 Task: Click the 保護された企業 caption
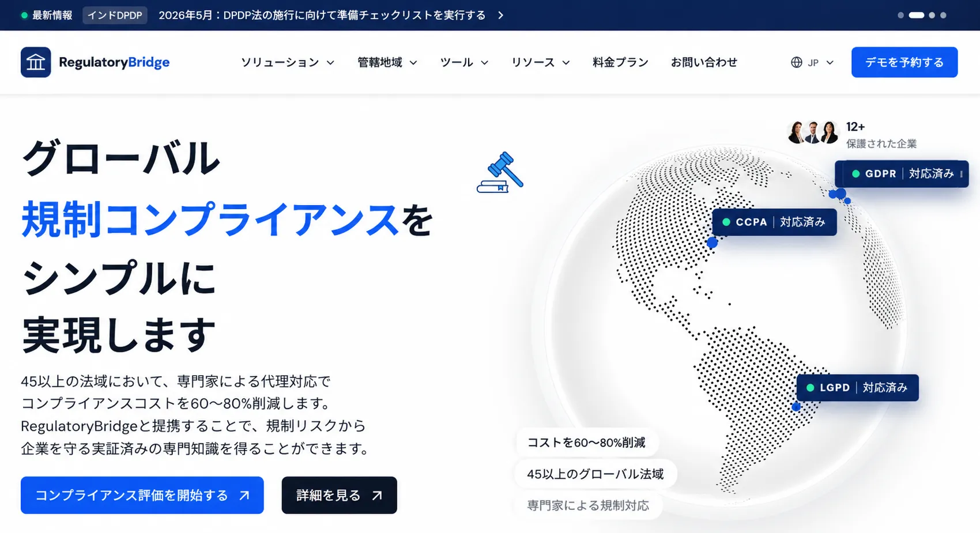click(x=881, y=143)
